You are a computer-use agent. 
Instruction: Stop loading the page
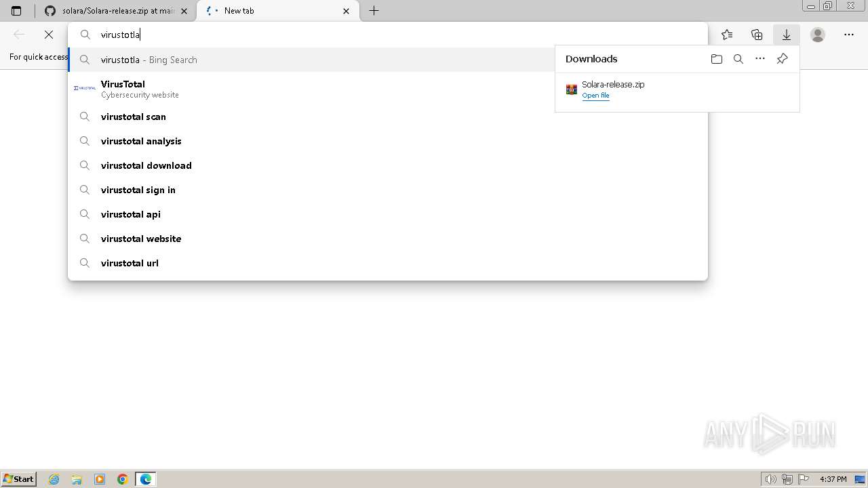click(x=49, y=35)
